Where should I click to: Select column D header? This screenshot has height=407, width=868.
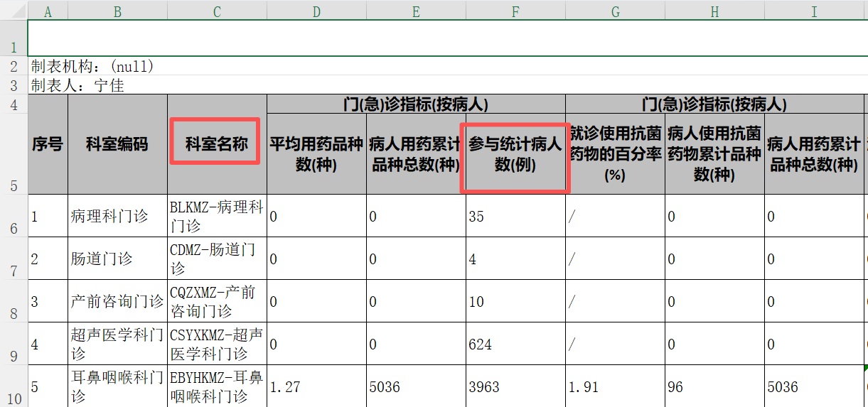coord(316,11)
